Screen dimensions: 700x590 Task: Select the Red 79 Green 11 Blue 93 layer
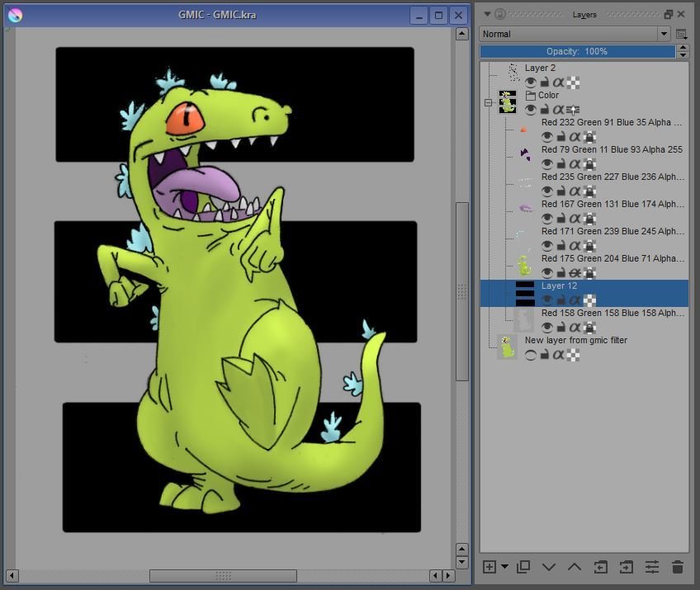point(612,149)
